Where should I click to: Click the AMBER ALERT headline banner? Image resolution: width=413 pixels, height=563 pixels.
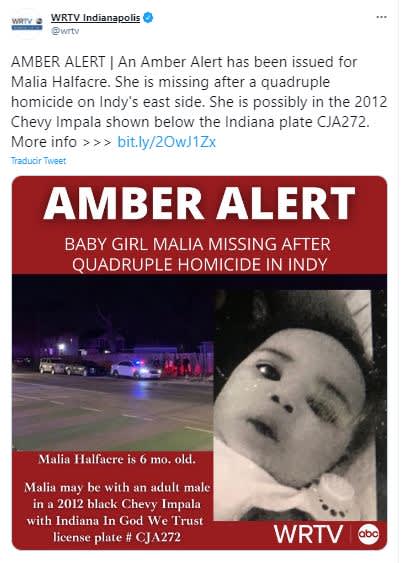(199, 203)
